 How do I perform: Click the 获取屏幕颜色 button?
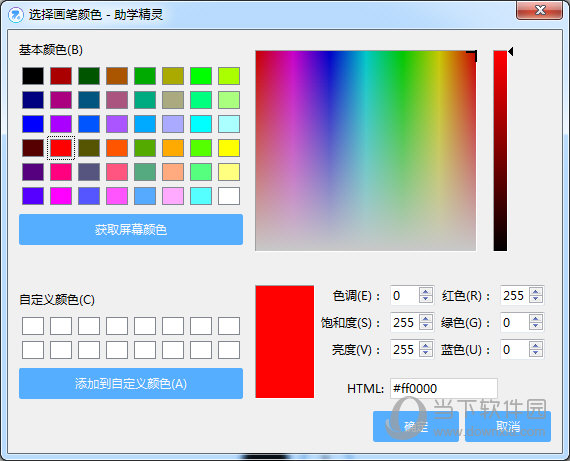coord(131,229)
